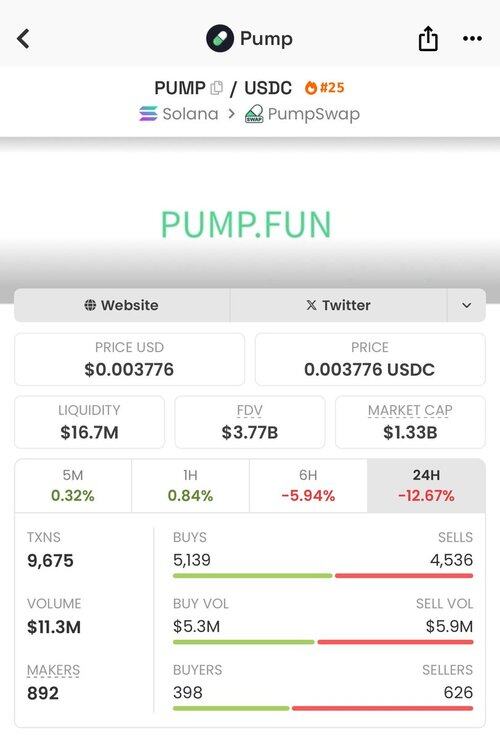Select the 5M timeframe tab
The image size is (500, 739).
[73, 485]
